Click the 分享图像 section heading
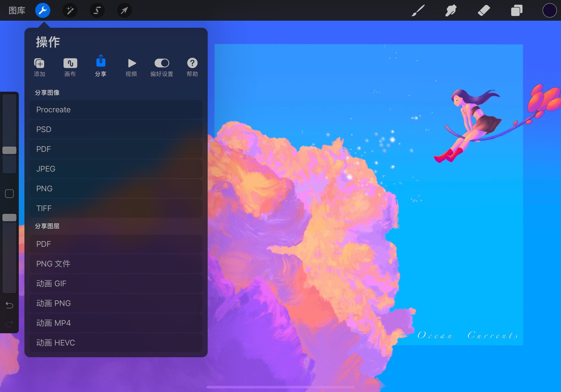The image size is (561, 392). [x=47, y=93]
